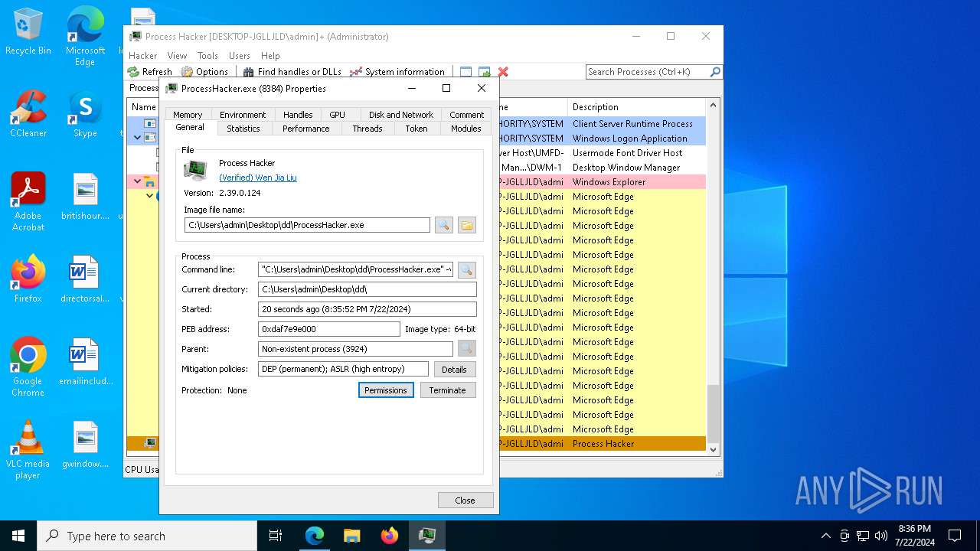Click the find window toolbar icon

(465, 71)
